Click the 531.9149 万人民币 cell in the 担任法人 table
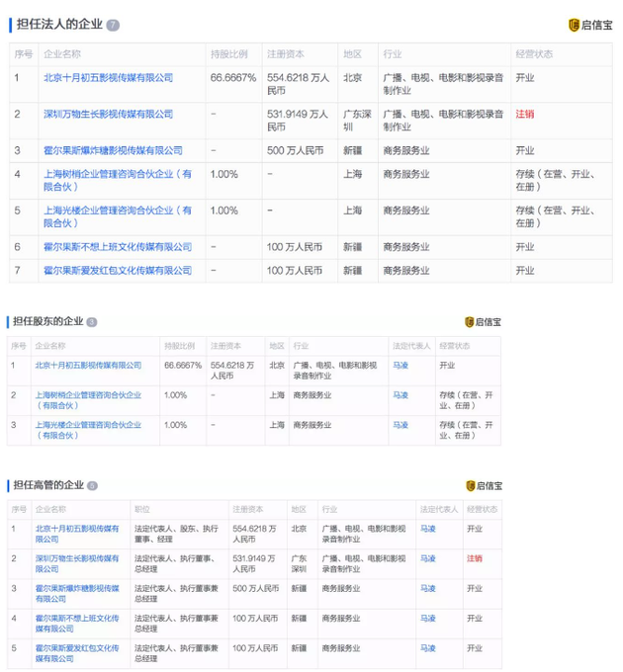The height and width of the screenshot is (672, 623). coord(298,121)
